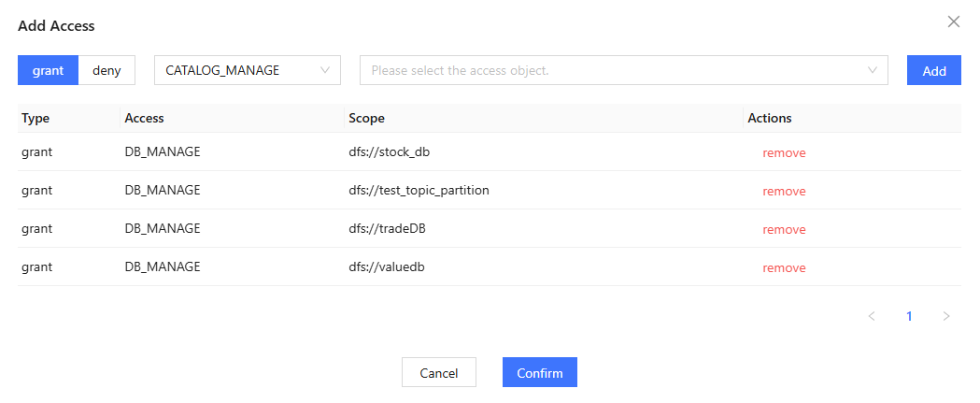Close the Add Access dialog
The image size is (980, 403).
(x=954, y=22)
